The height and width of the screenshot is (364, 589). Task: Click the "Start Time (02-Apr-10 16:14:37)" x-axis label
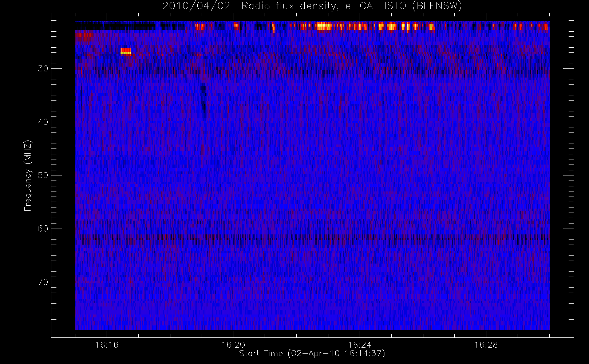click(x=312, y=353)
